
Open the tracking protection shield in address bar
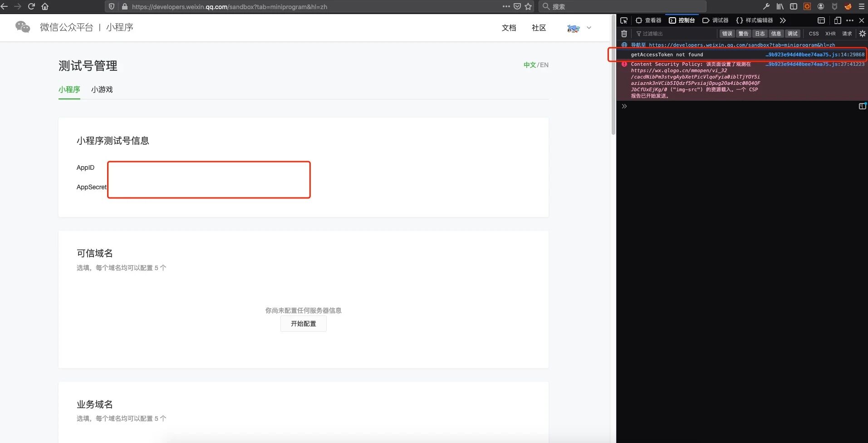point(112,6)
